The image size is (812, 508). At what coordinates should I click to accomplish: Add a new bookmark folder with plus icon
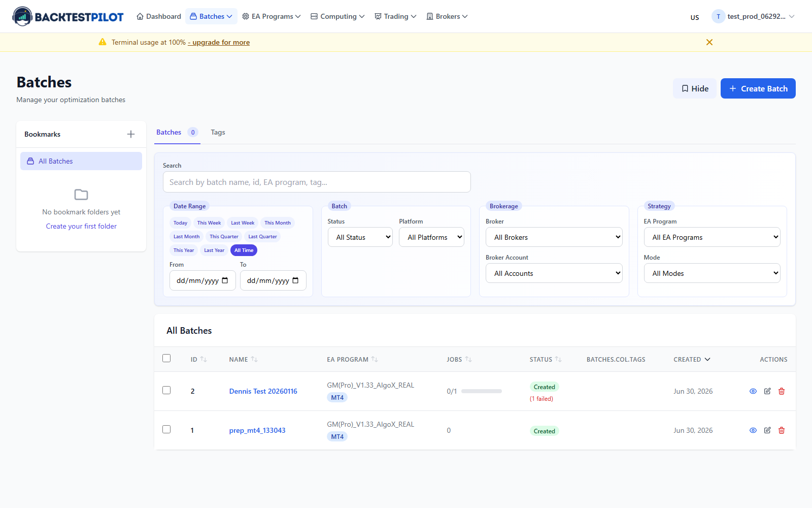coord(131,134)
